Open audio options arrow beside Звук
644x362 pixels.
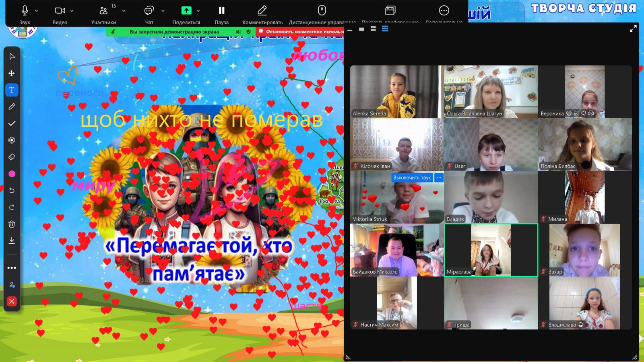pos(37,11)
